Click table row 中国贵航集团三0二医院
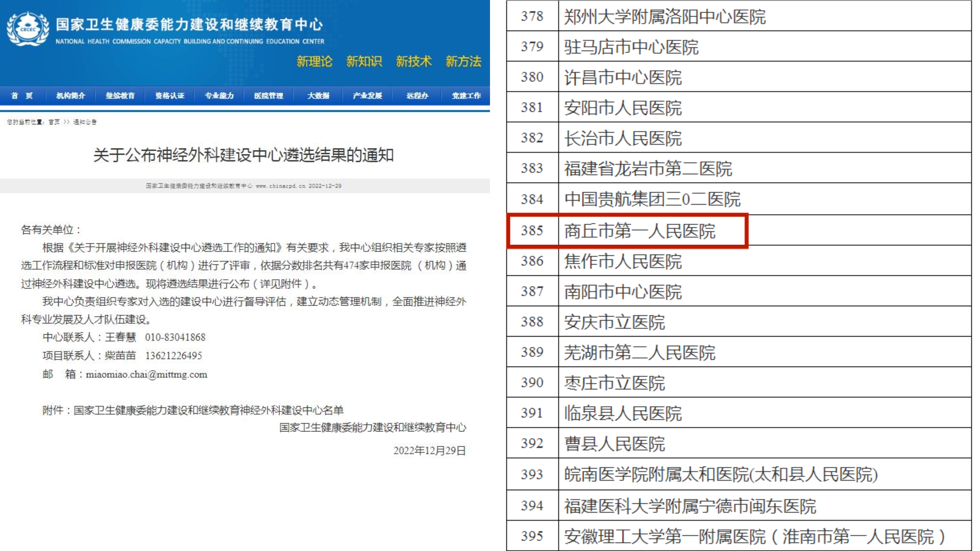This screenshot has height=551, width=980. coord(739,199)
